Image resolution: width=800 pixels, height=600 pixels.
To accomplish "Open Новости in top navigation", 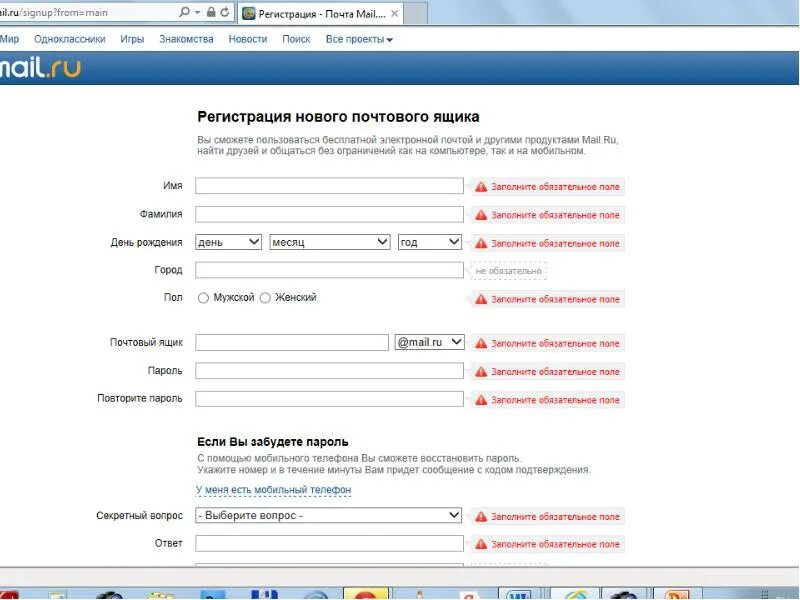I will pos(248,39).
